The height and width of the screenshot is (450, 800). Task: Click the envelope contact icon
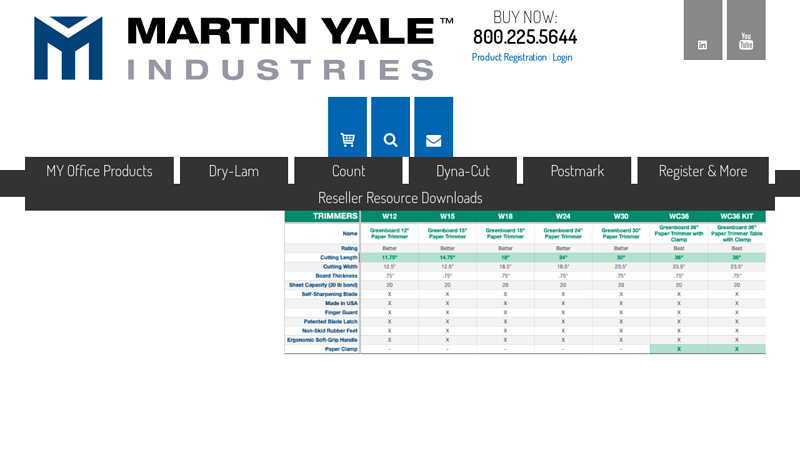(x=434, y=127)
